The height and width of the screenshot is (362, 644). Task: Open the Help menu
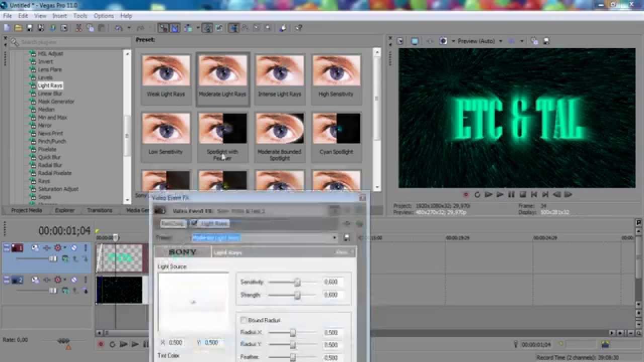coord(126,16)
